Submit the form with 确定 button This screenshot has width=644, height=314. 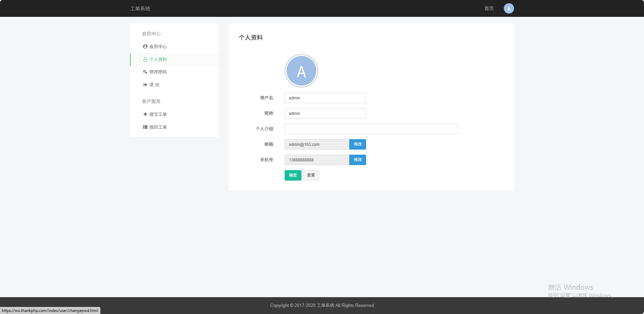(x=293, y=176)
